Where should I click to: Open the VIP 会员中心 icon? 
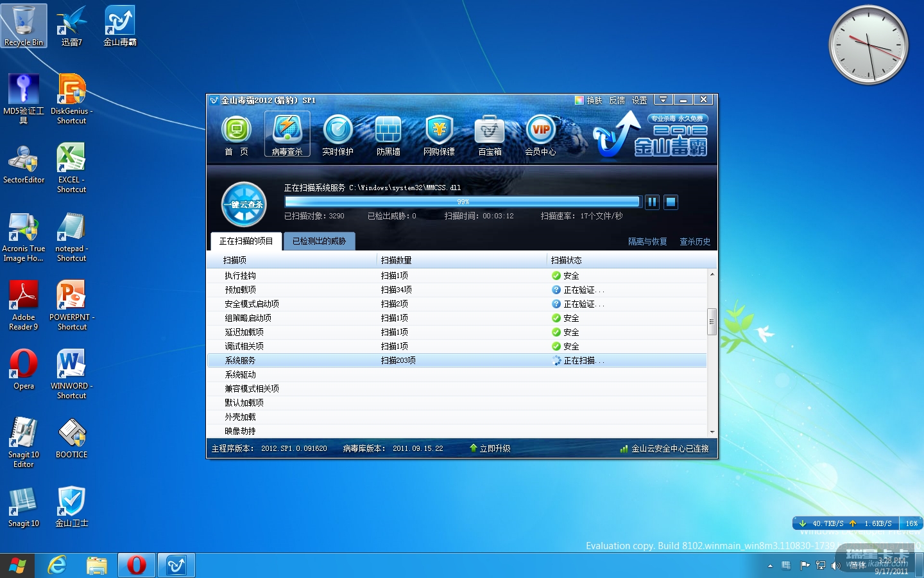pyautogui.click(x=540, y=135)
